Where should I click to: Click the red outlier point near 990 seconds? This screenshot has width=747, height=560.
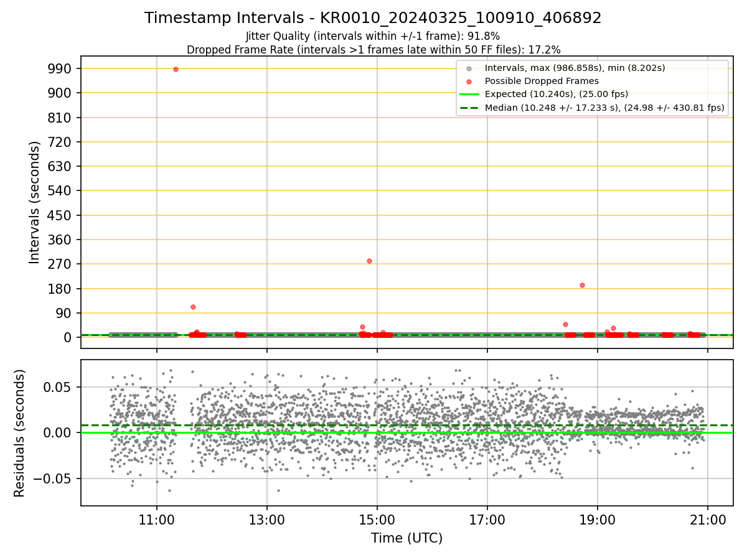(x=176, y=69)
